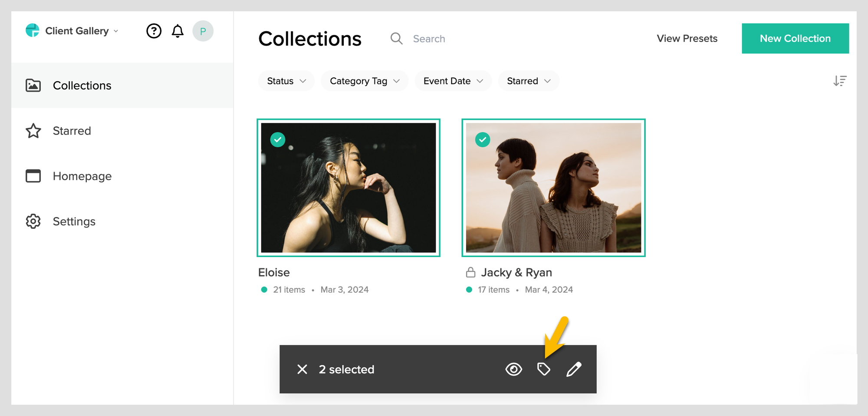This screenshot has width=868, height=416.
Task: Deselect the Eloise collection checkmark
Action: [277, 139]
